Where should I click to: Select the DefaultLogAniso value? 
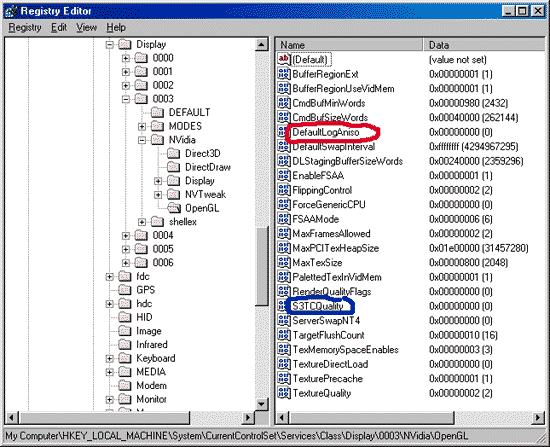326,132
